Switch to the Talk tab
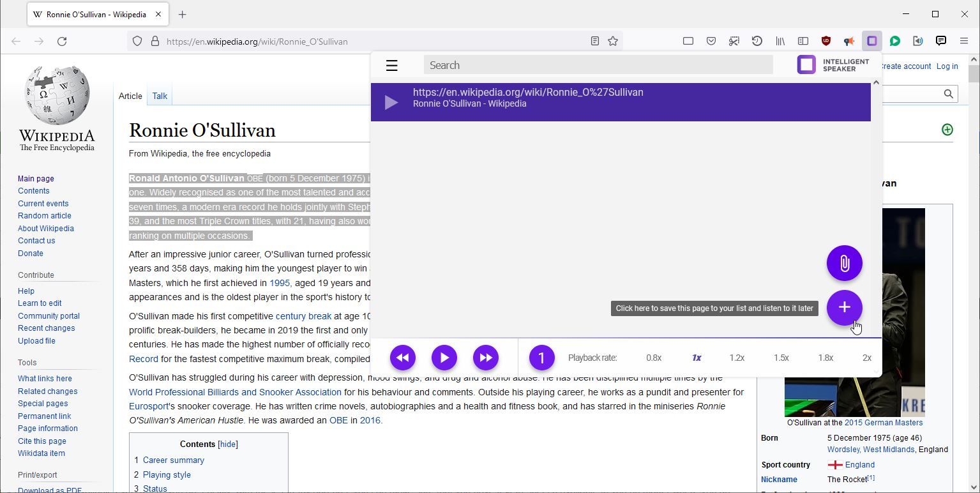 tap(160, 96)
